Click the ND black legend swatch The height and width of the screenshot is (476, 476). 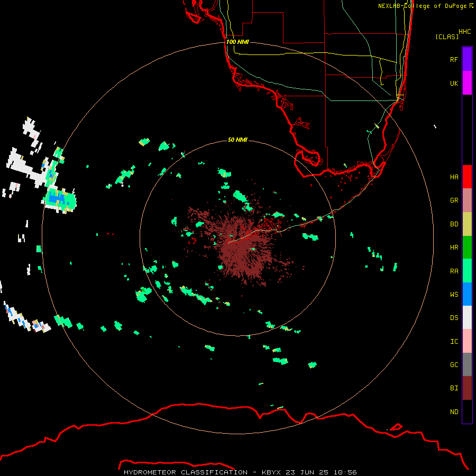[x=467, y=411]
